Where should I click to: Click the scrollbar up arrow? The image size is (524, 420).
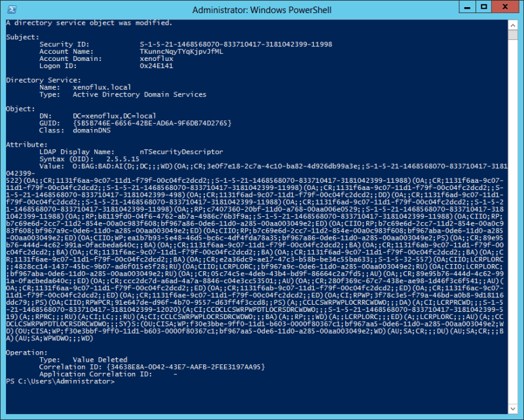[513, 25]
